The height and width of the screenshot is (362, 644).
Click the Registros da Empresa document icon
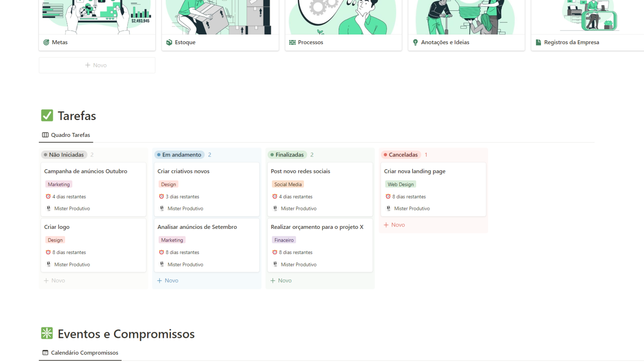tap(538, 42)
